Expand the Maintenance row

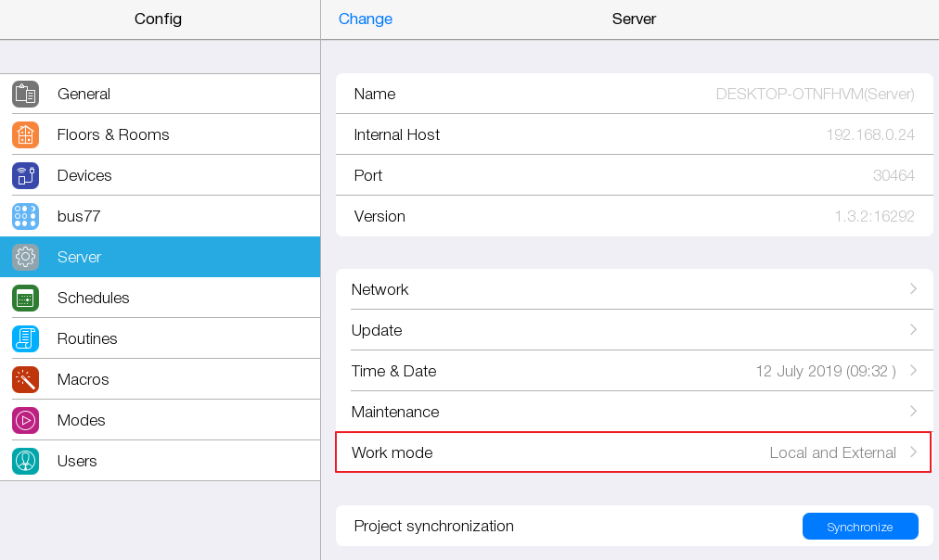(x=634, y=412)
